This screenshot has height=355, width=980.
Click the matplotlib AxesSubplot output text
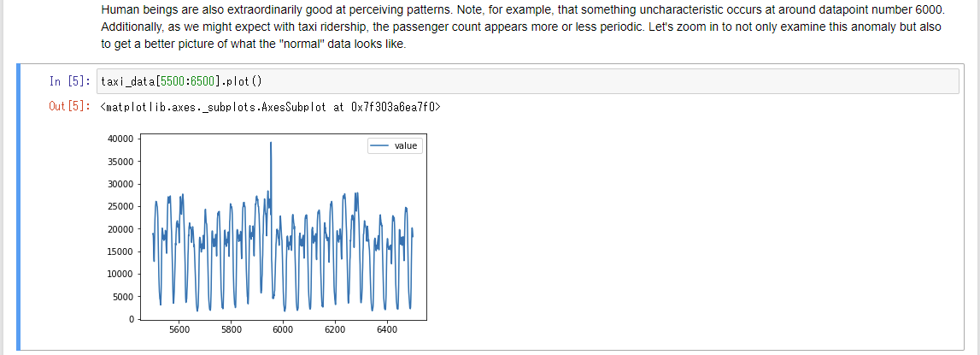point(270,107)
